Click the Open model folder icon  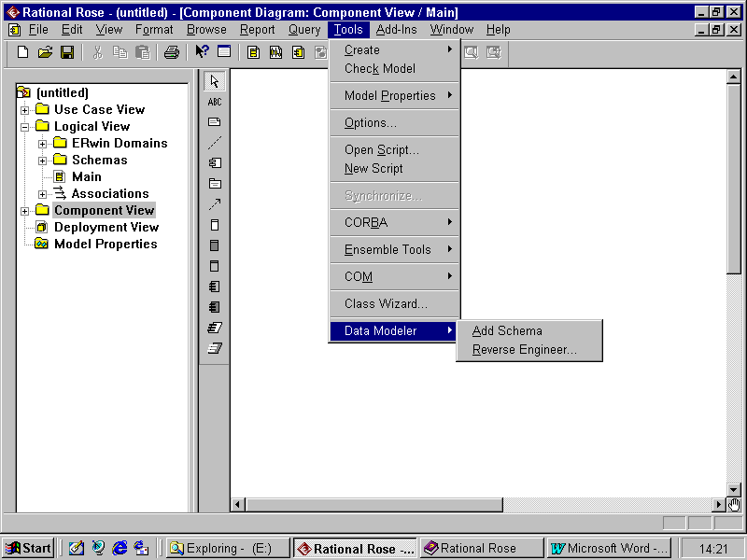tap(45, 52)
